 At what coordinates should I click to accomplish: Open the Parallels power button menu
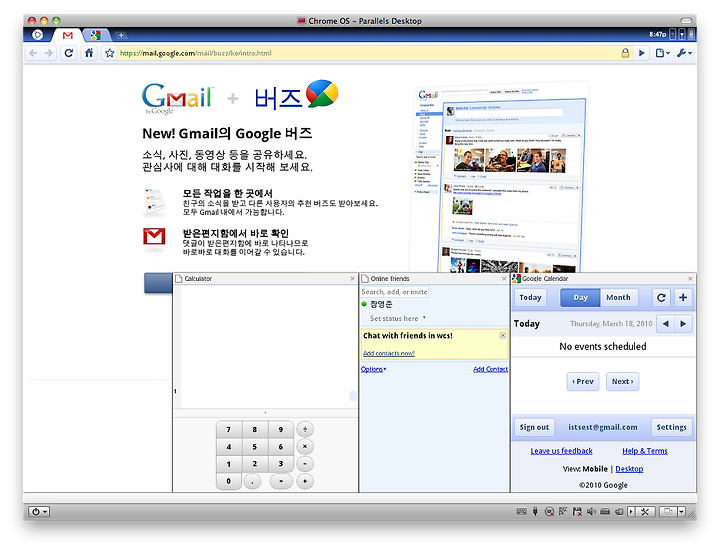(x=39, y=512)
